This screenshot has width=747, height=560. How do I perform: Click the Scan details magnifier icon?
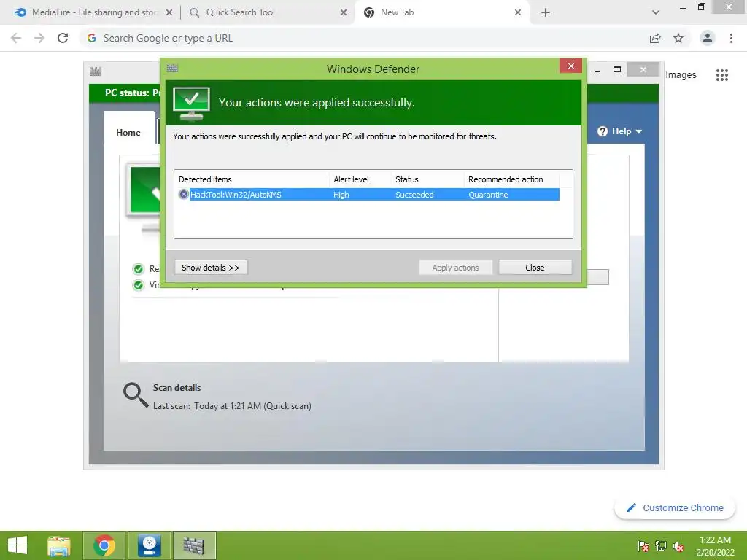136,395
